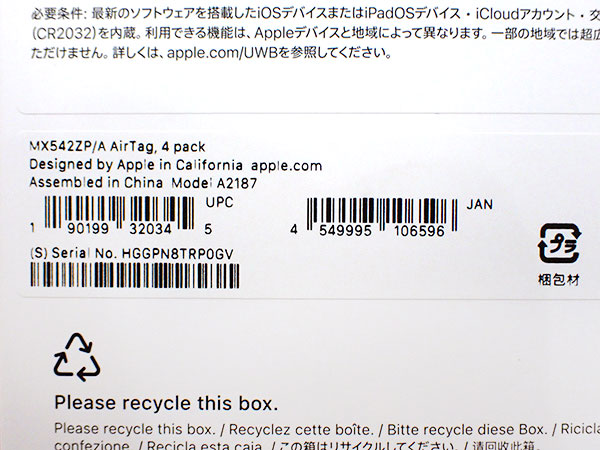The image size is (600, 450).
Task: Click the JAN label beside barcode
Action: click(x=479, y=205)
